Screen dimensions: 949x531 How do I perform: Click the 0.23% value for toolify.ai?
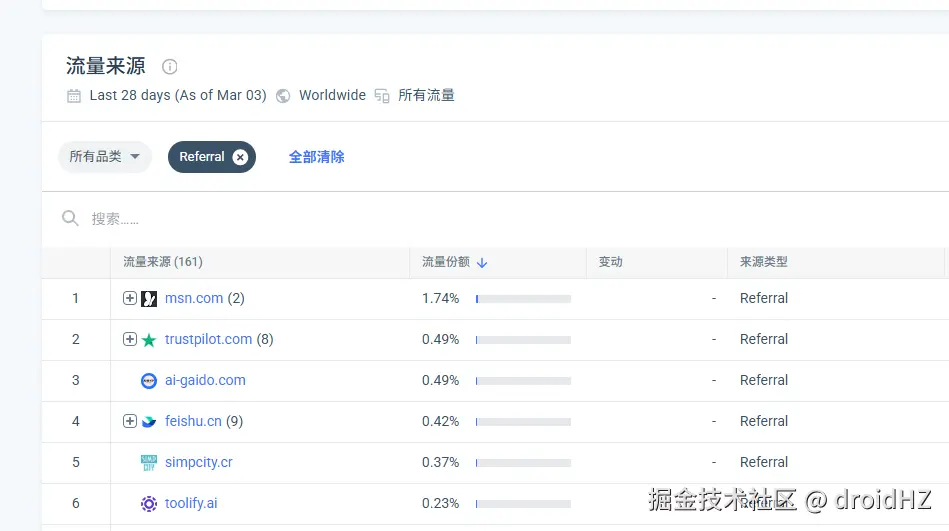(441, 503)
